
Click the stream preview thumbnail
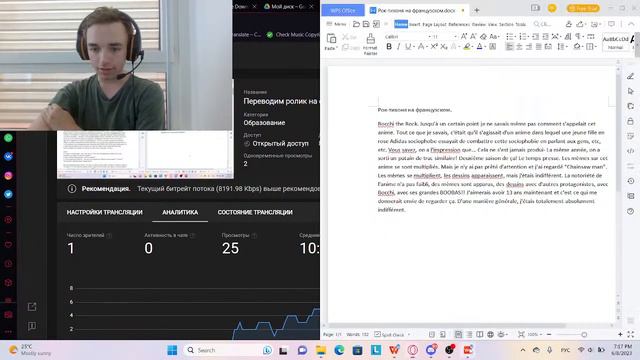coord(145,155)
